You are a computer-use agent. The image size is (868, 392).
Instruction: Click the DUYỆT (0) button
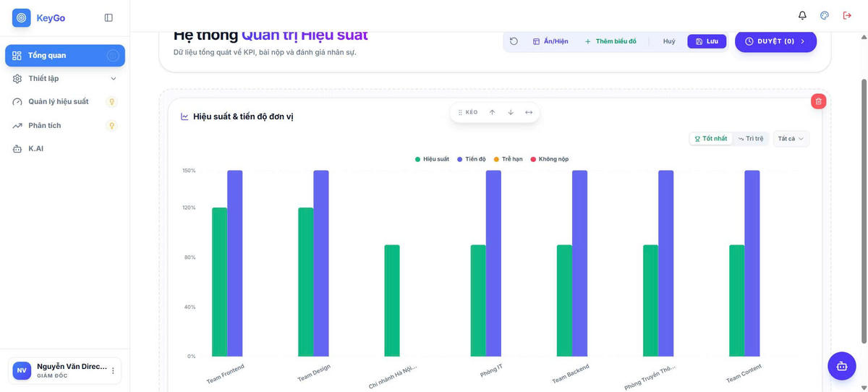[775, 41]
